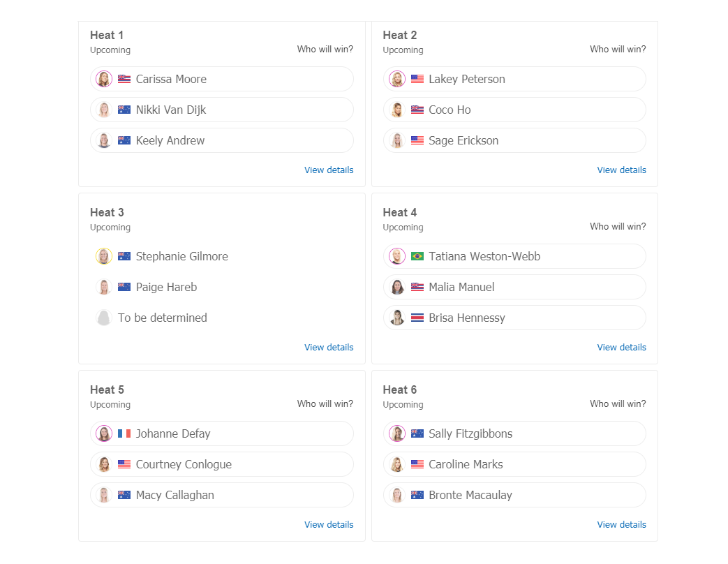The image size is (728, 564).
Task: Click the Brazil flag next to Tatiana Weston-Webb
Action: 417,256
